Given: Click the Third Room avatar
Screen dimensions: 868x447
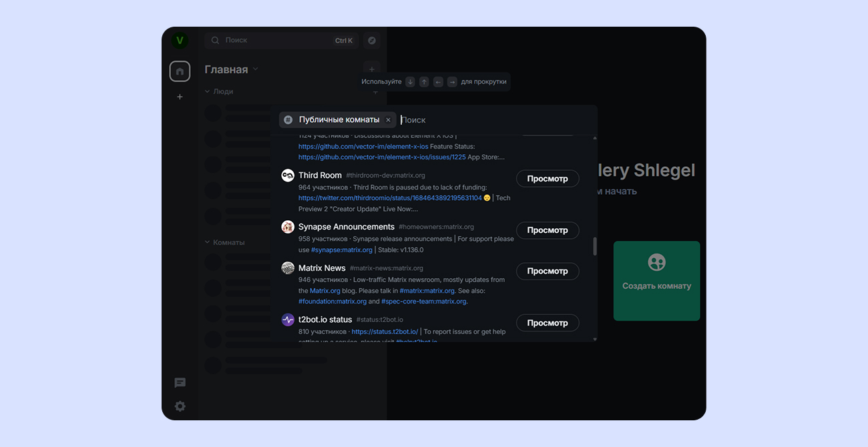Looking at the screenshot, I should [288, 175].
